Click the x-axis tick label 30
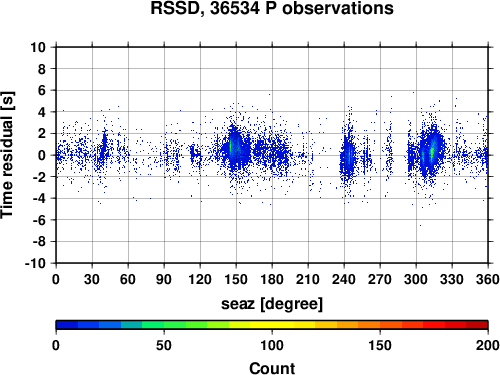Viewport: 500px width, 375px height. coord(92,279)
